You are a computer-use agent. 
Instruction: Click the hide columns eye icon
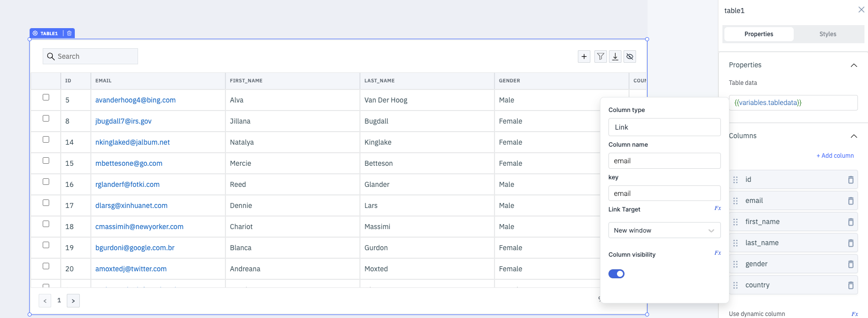[x=630, y=57]
